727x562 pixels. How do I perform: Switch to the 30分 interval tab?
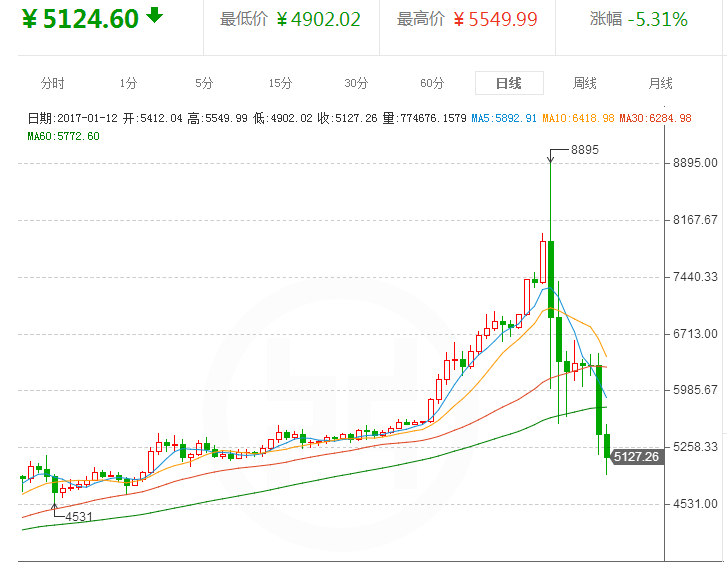coord(356,83)
